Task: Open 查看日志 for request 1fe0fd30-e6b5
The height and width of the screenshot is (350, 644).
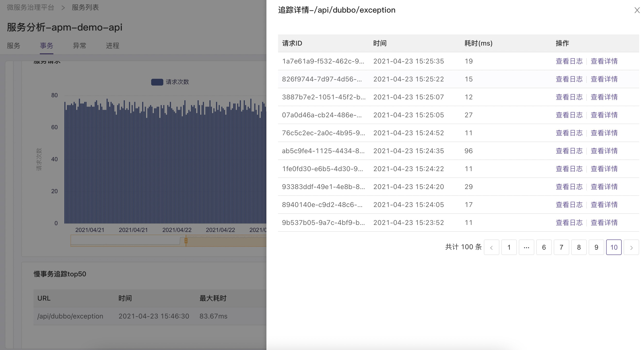Action: (x=569, y=169)
